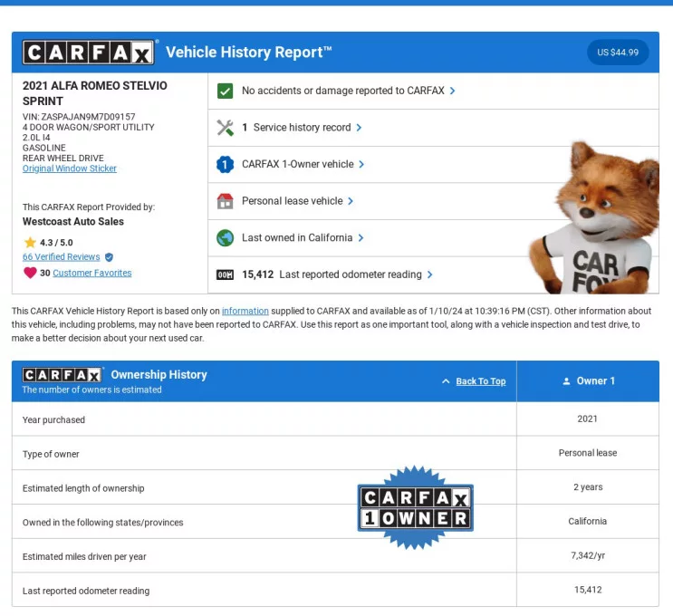The image size is (673, 616).
Task: Click the personal lease house icon
Action: pos(226,201)
